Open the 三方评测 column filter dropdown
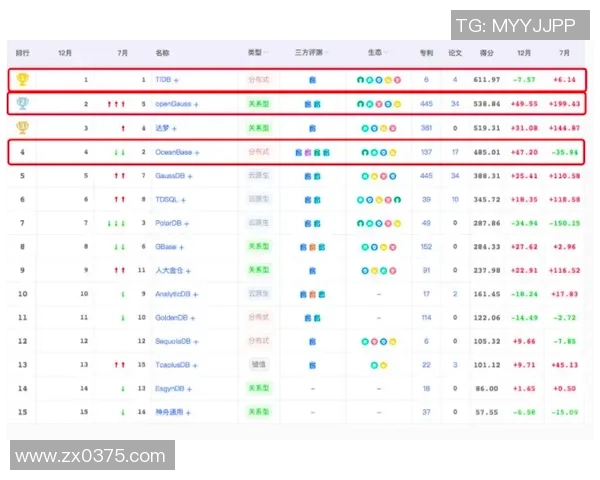 326,51
